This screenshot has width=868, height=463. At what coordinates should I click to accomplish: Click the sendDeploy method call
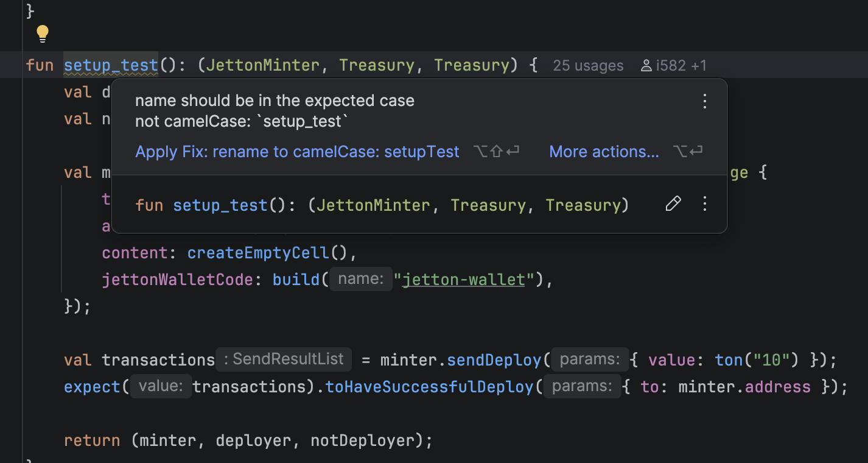(x=494, y=360)
